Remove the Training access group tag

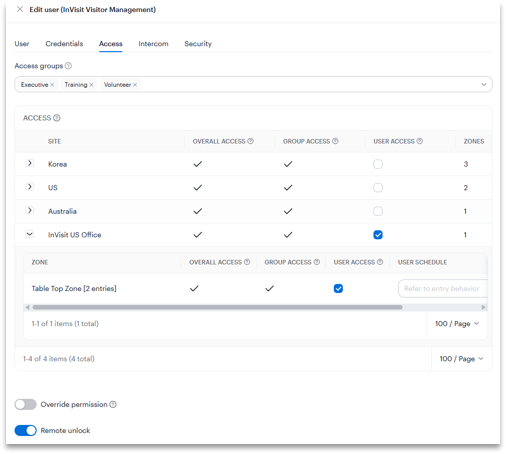(91, 85)
